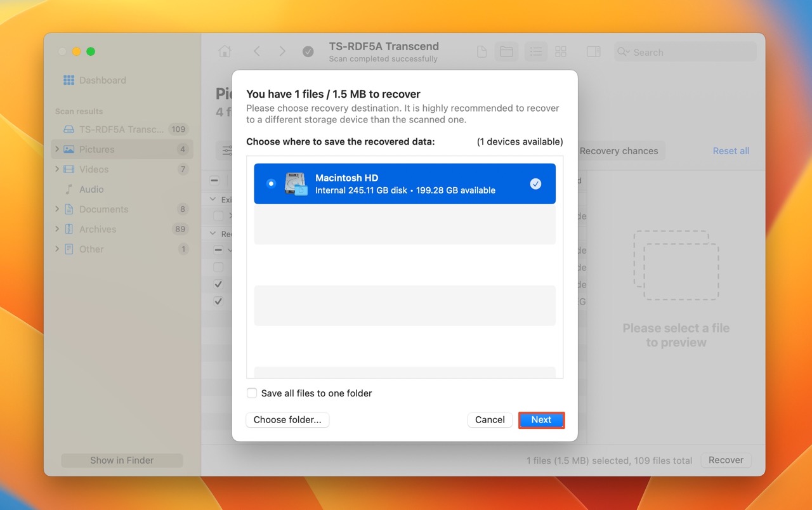Uncheck the upper of two checked file boxes
The width and height of the screenshot is (812, 510).
point(218,284)
